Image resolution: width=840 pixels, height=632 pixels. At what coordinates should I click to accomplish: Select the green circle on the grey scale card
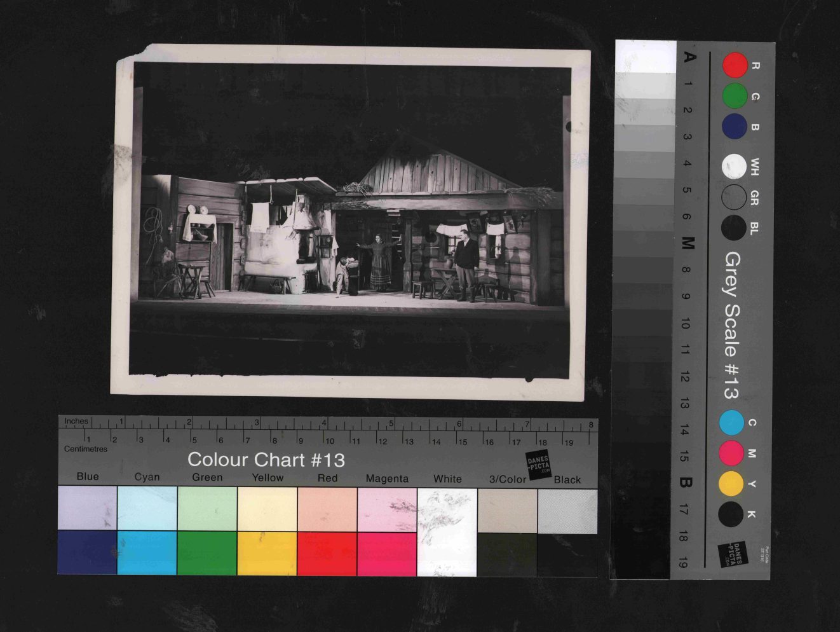coord(735,97)
